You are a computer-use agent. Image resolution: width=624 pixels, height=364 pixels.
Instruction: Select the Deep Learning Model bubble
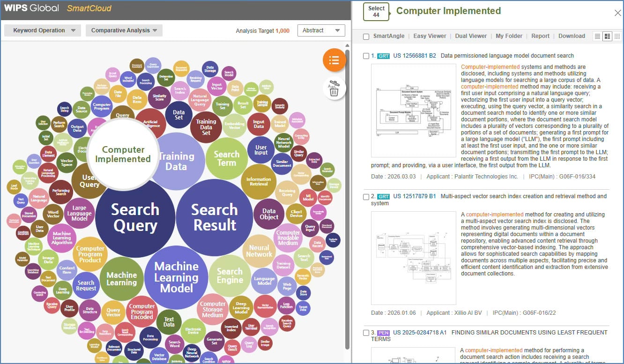[241, 308]
